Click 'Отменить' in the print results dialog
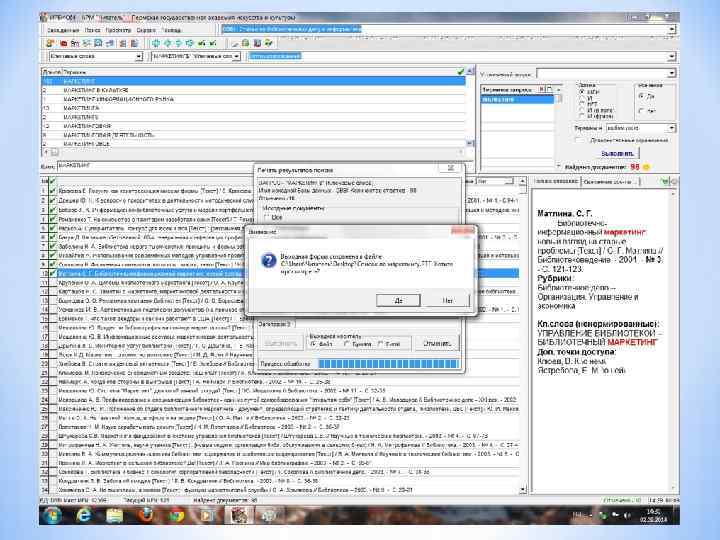The height and width of the screenshot is (540, 720). (437, 343)
